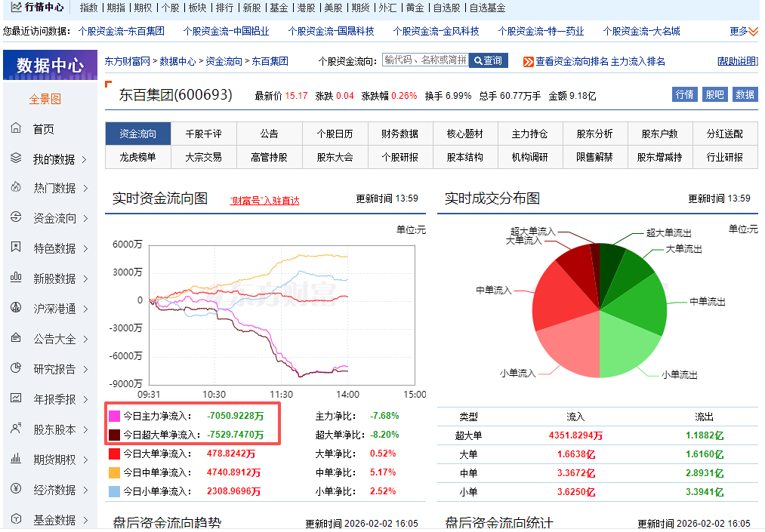Click the announcement icon beside 公告大全
Image resolution: width=765 pixels, height=532 pixels.
point(16,338)
